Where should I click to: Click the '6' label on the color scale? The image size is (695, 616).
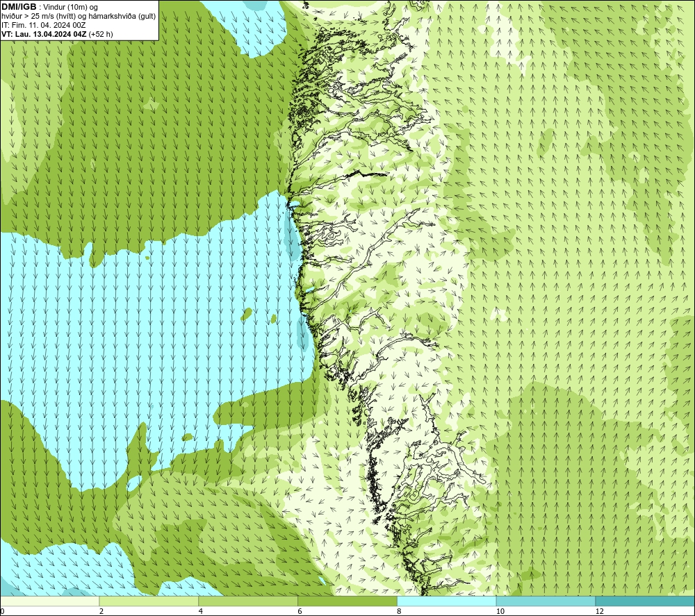tap(300, 612)
